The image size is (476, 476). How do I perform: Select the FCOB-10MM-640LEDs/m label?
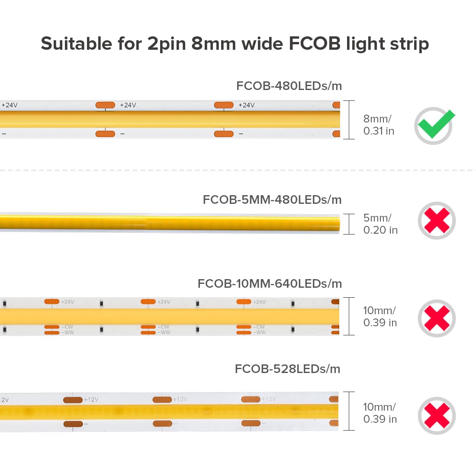(270, 283)
